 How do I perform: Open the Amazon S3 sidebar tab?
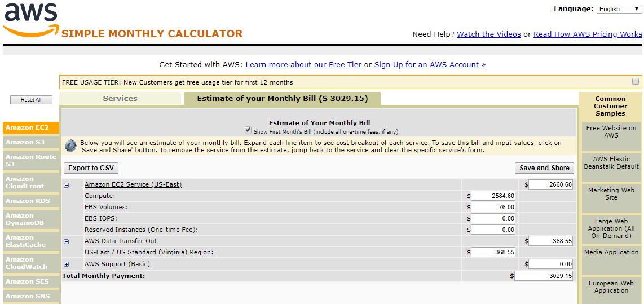click(x=31, y=142)
